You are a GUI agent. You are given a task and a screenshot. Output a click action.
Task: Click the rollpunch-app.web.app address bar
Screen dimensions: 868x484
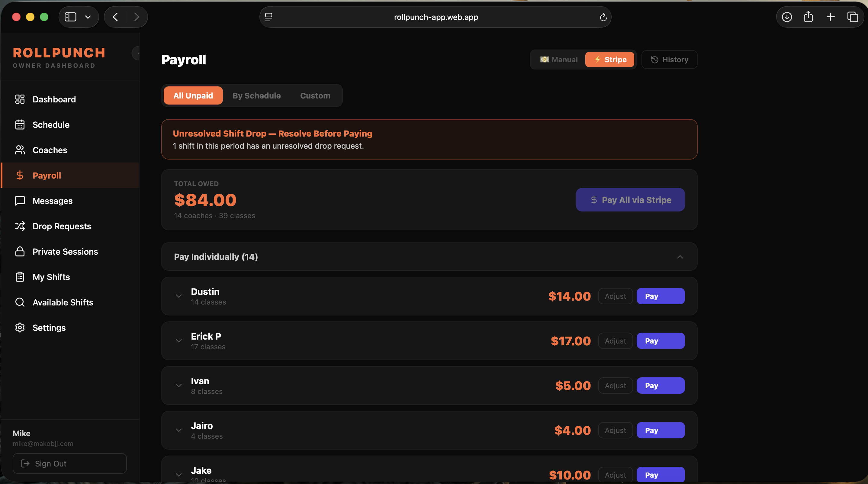pyautogui.click(x=435, y=17)
